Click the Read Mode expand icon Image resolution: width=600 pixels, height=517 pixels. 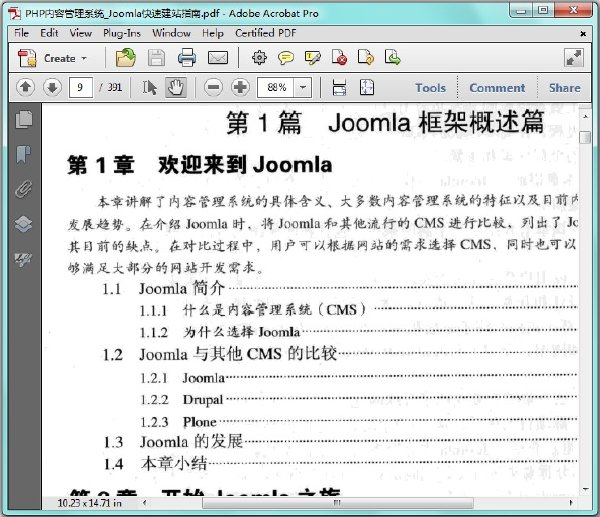pos(574,58)
